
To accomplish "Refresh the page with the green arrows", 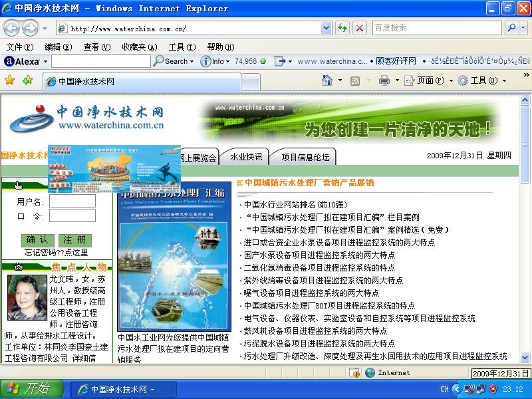I will [342, 28].
